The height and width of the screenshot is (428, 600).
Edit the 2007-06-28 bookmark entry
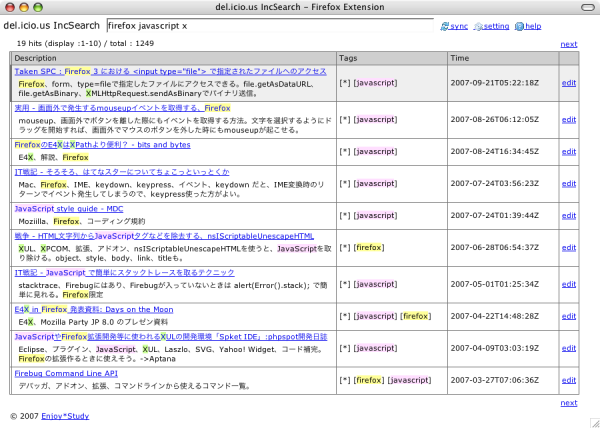point(569,248)
